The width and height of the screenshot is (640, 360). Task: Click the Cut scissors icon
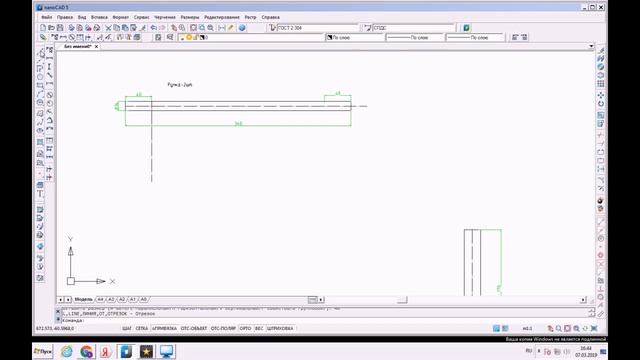[x=108, y=28]
